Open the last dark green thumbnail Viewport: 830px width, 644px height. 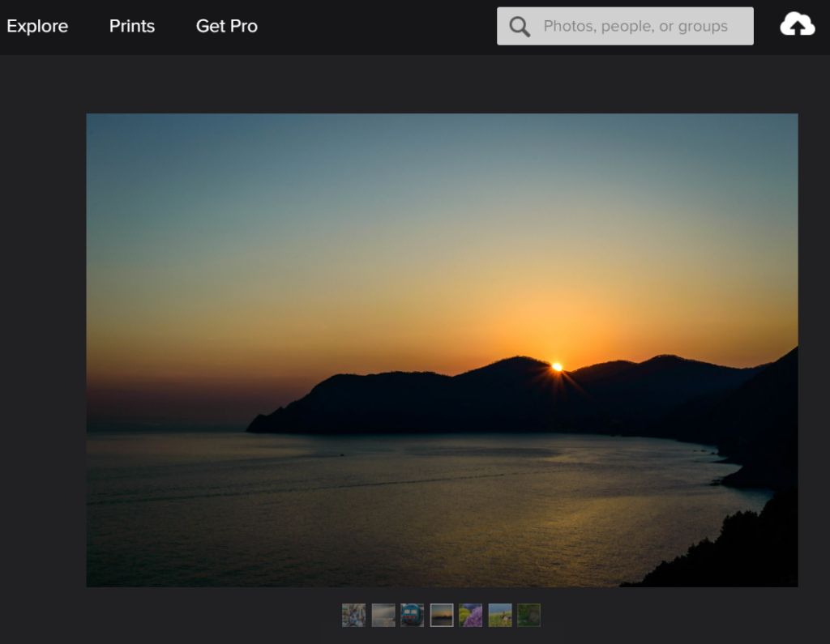tap(528, 615)
